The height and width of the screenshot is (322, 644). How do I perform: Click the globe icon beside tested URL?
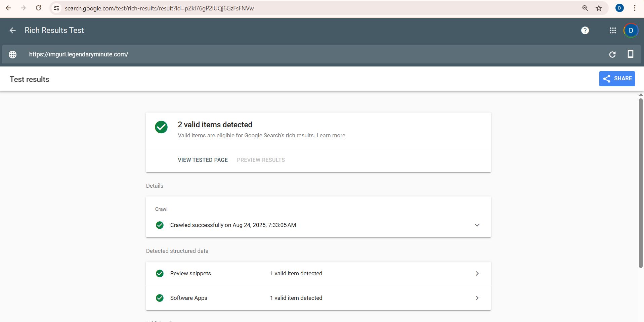tap(12, 54)
